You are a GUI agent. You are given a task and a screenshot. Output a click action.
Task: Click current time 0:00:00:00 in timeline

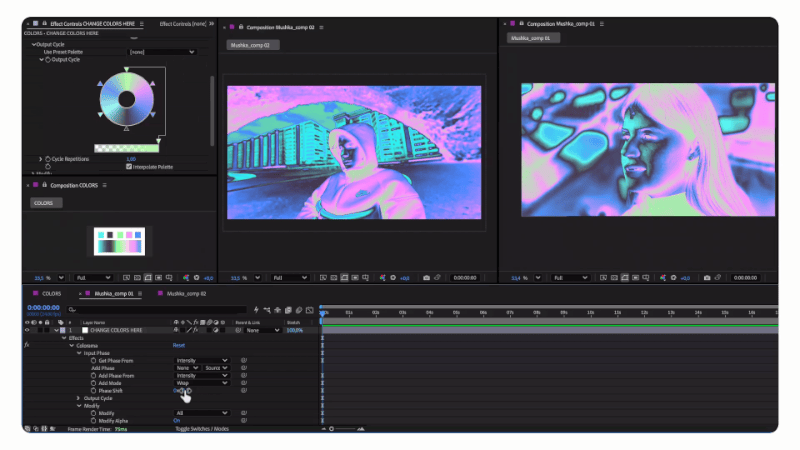click(x=43, y=308)
